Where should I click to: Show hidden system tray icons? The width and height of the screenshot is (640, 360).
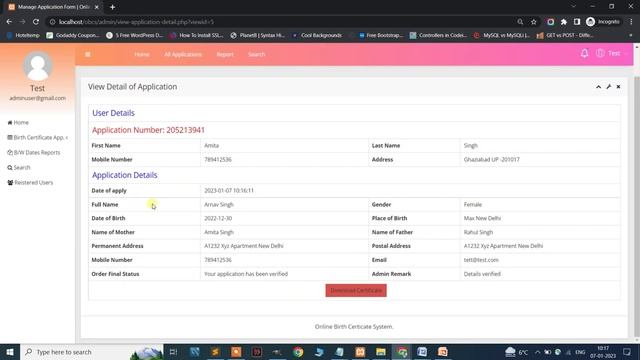click(x=537, y=352)
